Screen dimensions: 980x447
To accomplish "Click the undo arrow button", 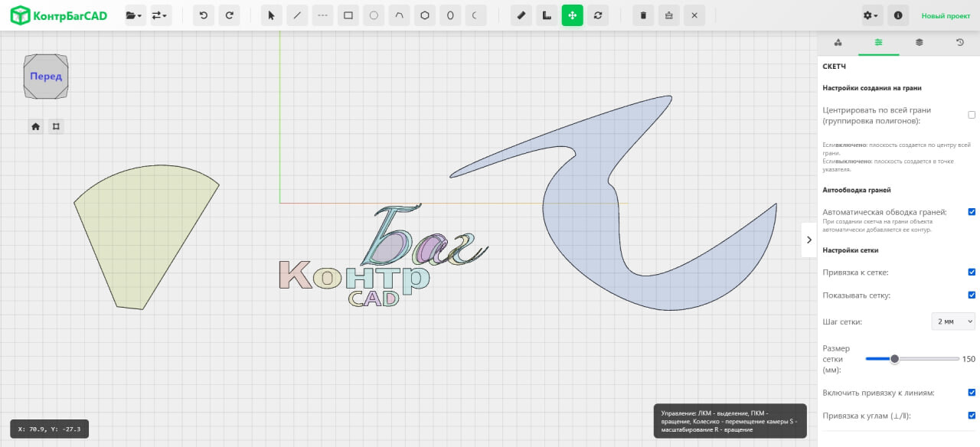I will pyautogui.click(x=204, y=15).
